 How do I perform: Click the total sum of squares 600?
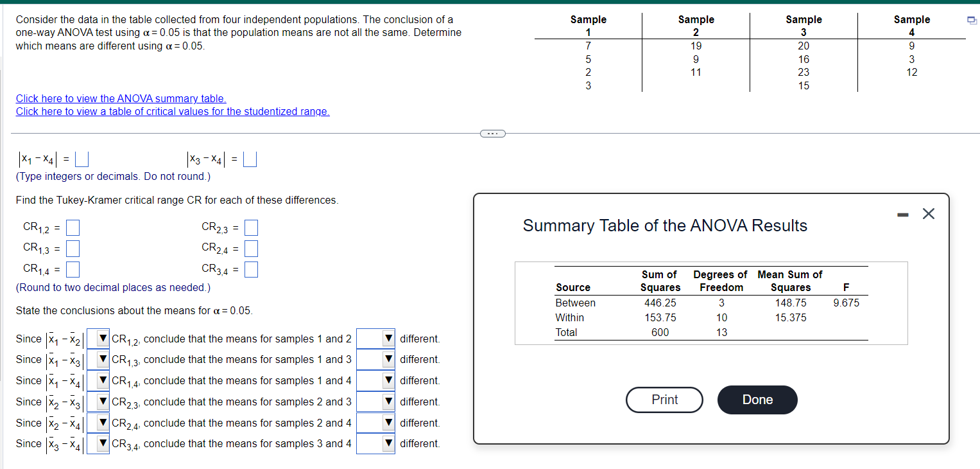(x=660, y=332)
